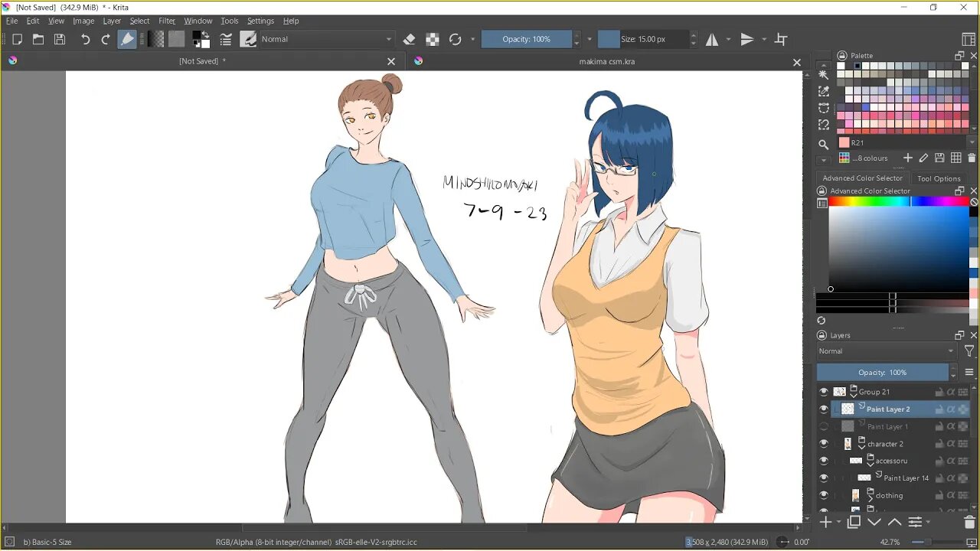
Task: Open the new layer type dropdown arrow
Action: [838, 523]
